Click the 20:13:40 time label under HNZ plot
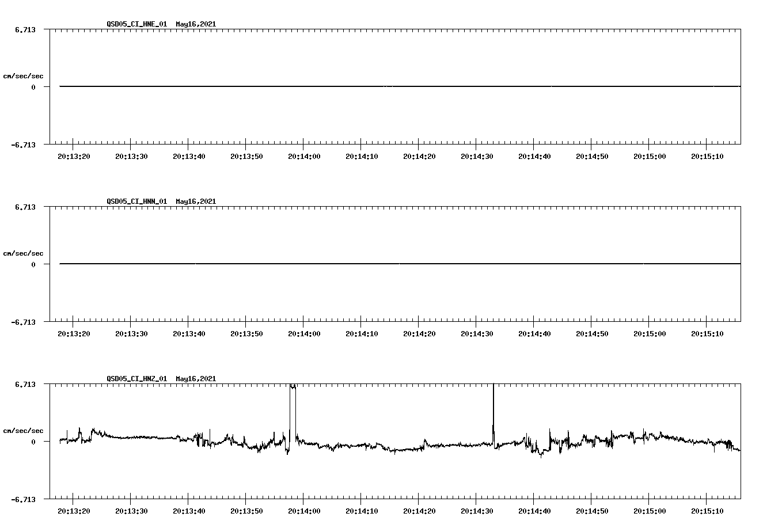Viewport: 782px width, 532px height. (189, 511)
